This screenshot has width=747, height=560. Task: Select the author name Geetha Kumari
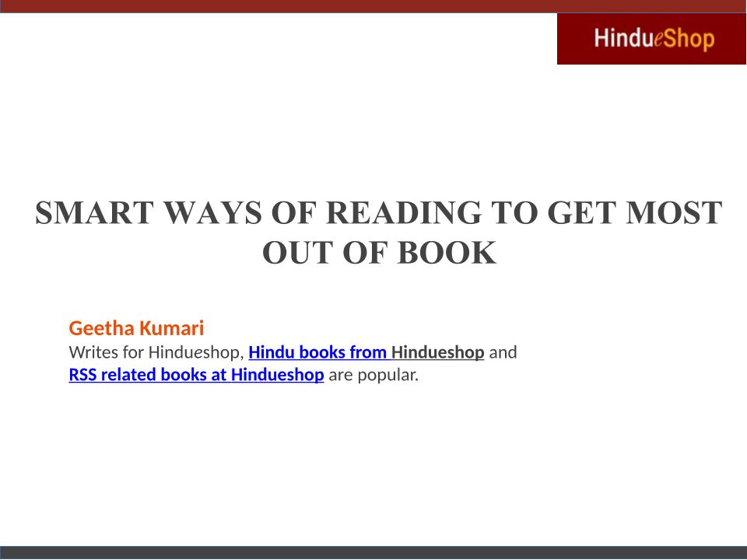coord(136,327)
